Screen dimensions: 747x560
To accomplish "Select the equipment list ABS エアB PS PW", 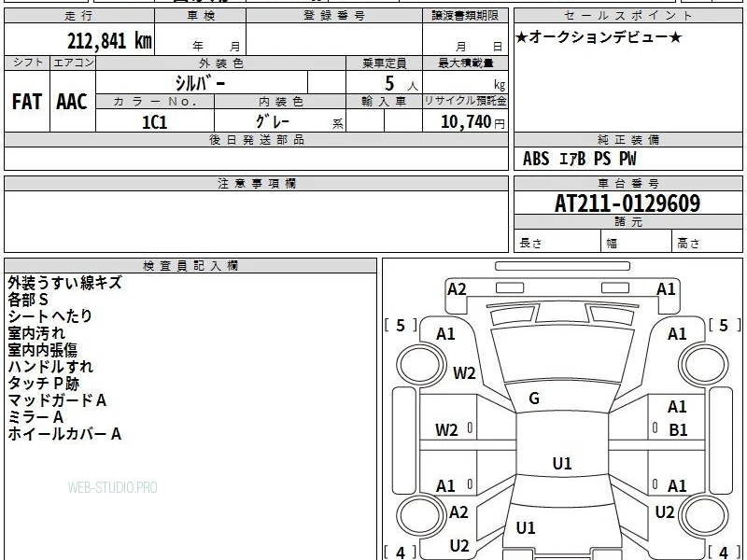I will pos(579,159).
